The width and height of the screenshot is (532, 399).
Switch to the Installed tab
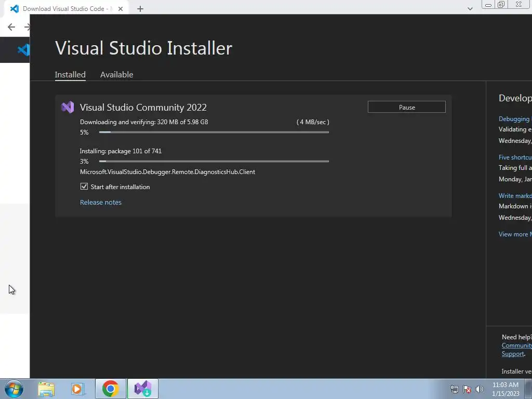[x=70, y=75]
